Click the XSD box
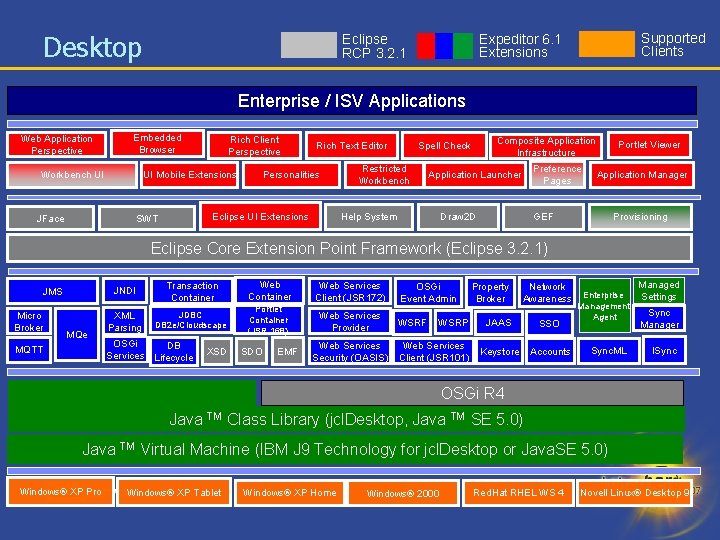720x540 pixels. (216, 351)
